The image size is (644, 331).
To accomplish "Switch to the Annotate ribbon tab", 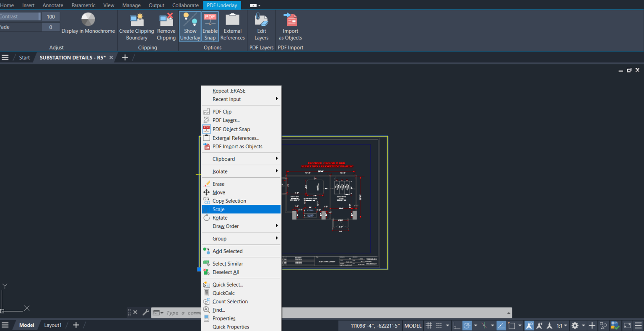I will pos(53,5).
